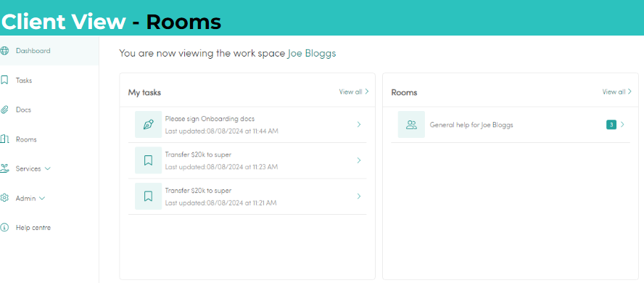Expand the Services submenu chevron

tap(48, 169)
